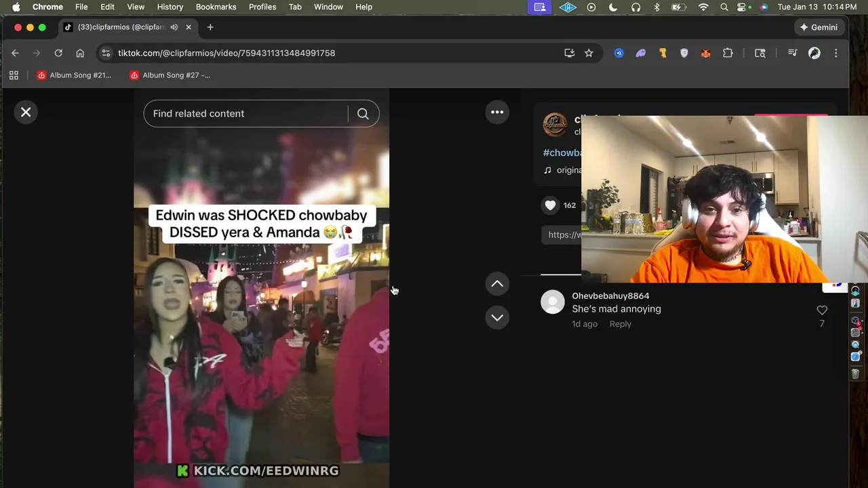
Task: Open the Tab menu
Action: [295, 7]
